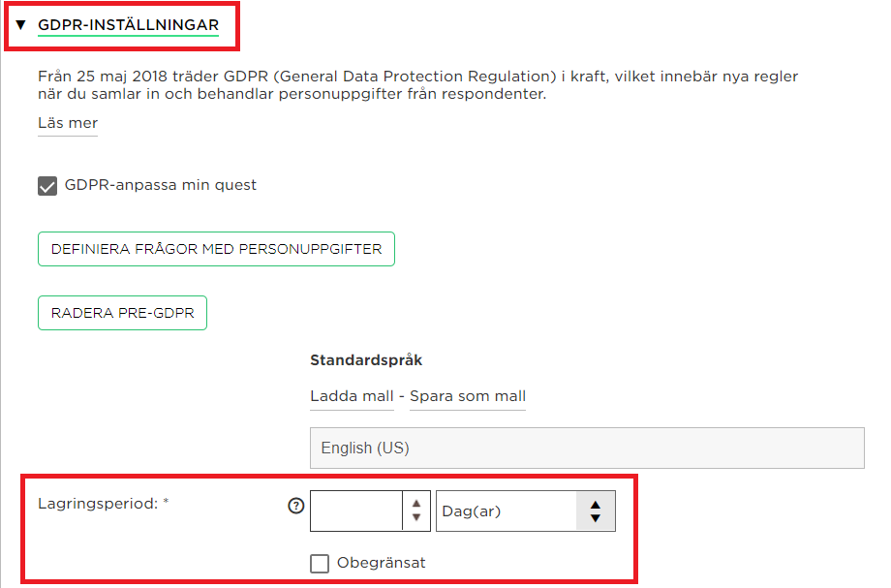Decrease storage period with the down stepper arrow
Viewport: 891px width, 588px height.
416,517
